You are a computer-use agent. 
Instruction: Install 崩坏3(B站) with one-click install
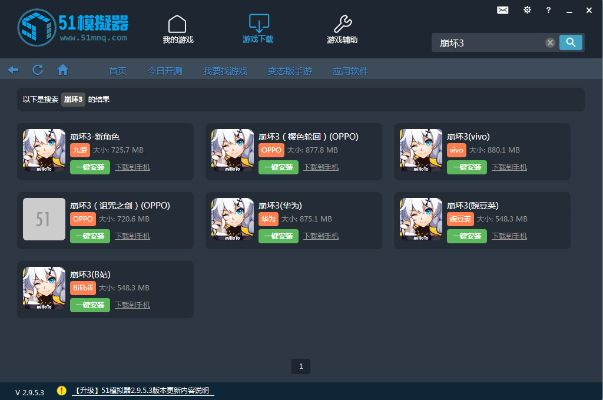tap(90, 305)
